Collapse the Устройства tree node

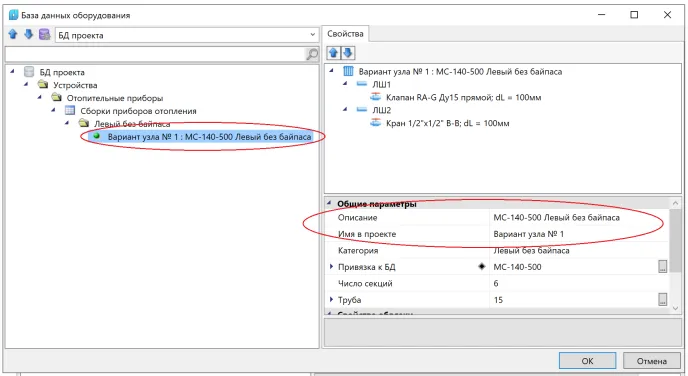[26, 84]
